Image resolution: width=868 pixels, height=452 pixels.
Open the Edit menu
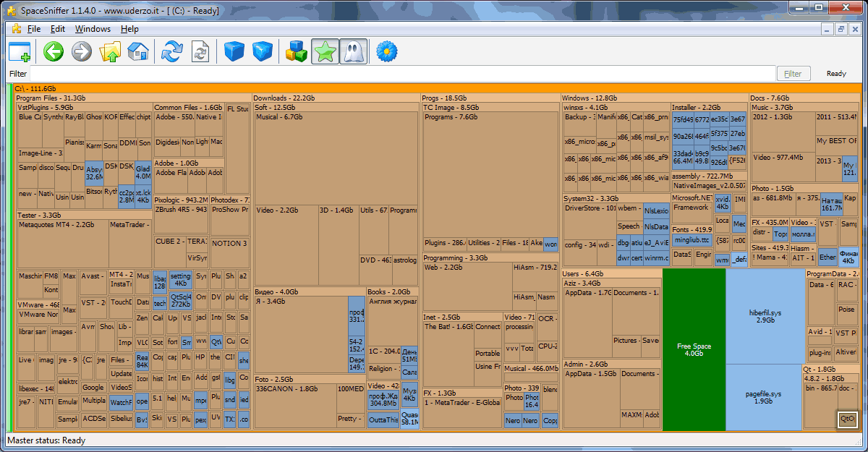[x=57, y=29]
